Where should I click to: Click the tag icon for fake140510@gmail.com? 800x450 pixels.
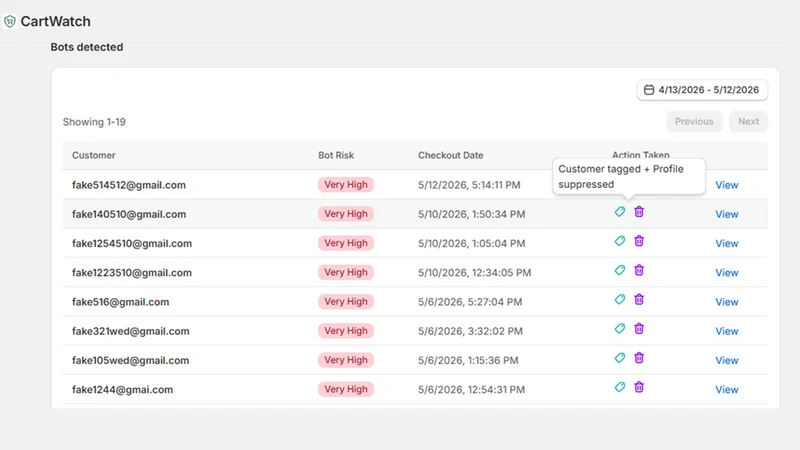(619, 212)
